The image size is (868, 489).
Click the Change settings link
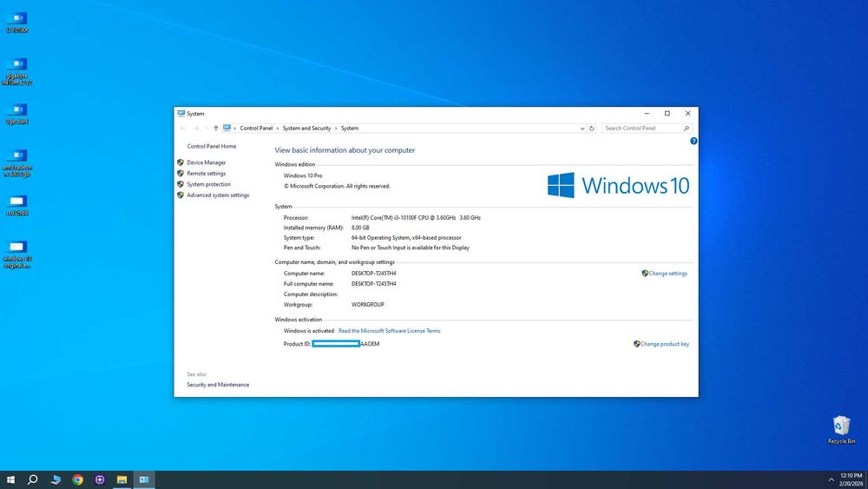(667, 274)
